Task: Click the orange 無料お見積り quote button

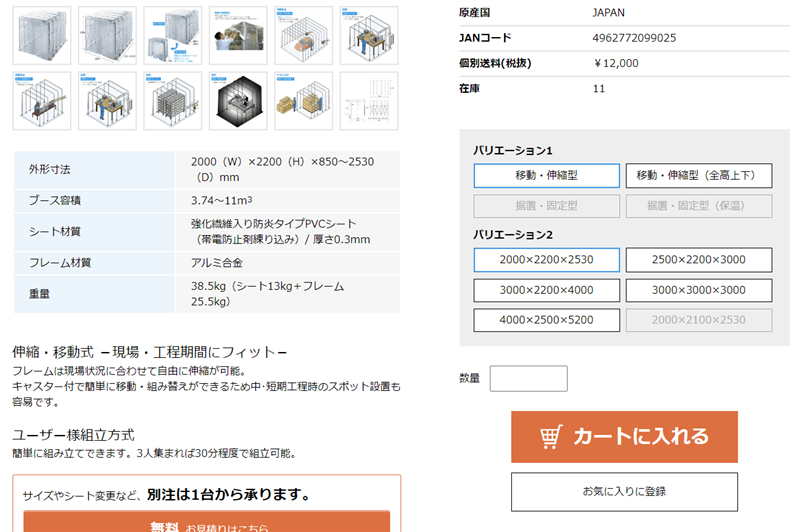Action: (x=207, y=524)
